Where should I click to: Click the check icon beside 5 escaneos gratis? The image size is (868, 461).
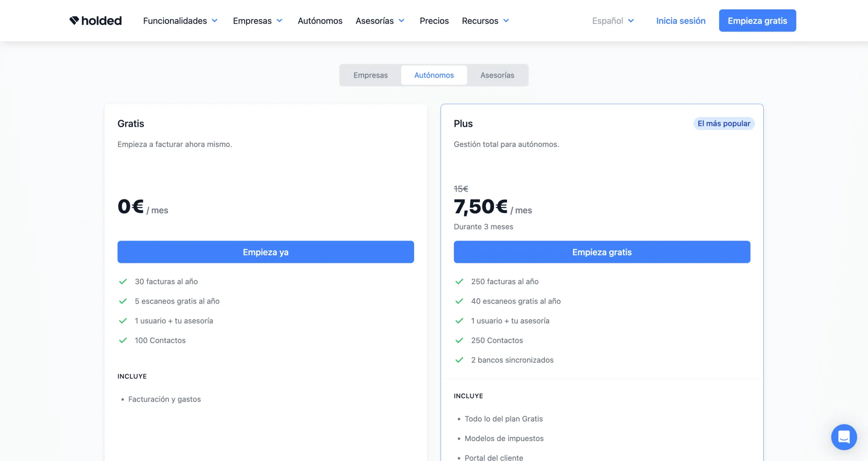(x=123, y=301)
